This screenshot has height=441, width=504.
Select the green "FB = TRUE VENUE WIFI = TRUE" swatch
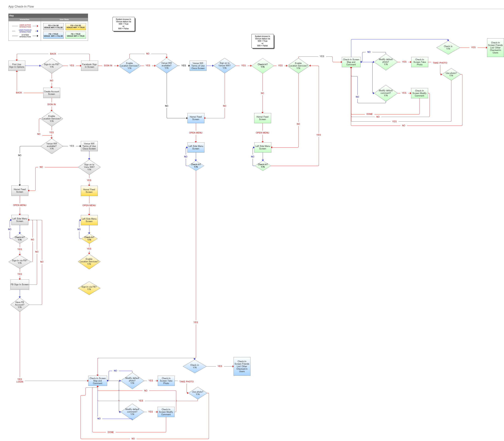tap(76, 35)
